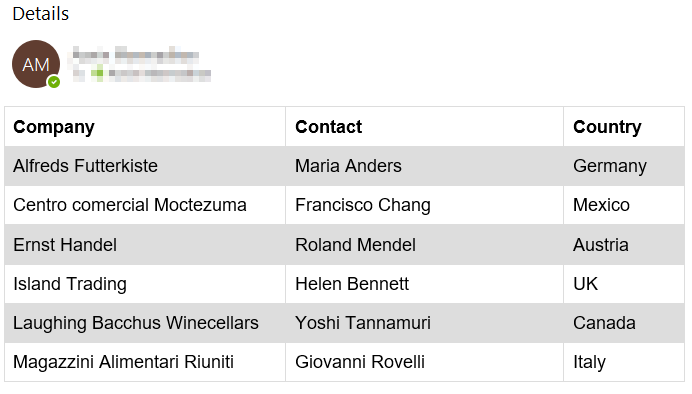This screenshot has height=394, width=692.
Task: Click the Helen Bennett contact cell
Action: pyautogui.click(x=424, y=284)
